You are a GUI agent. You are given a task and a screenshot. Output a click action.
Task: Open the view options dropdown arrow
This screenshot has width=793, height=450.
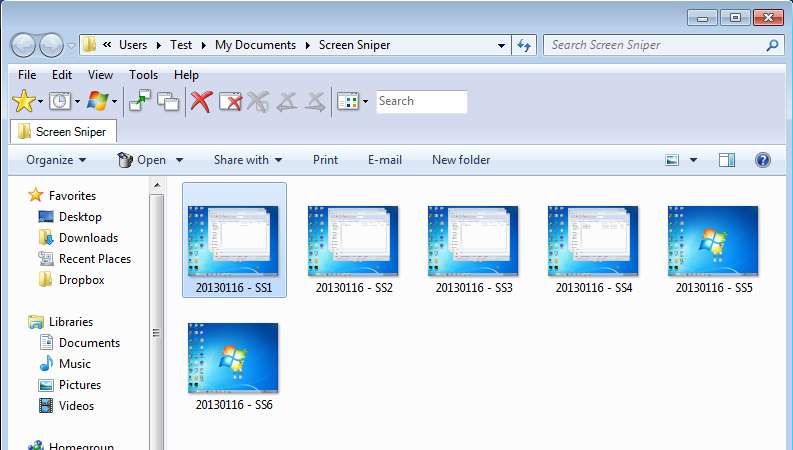(693, 160)
